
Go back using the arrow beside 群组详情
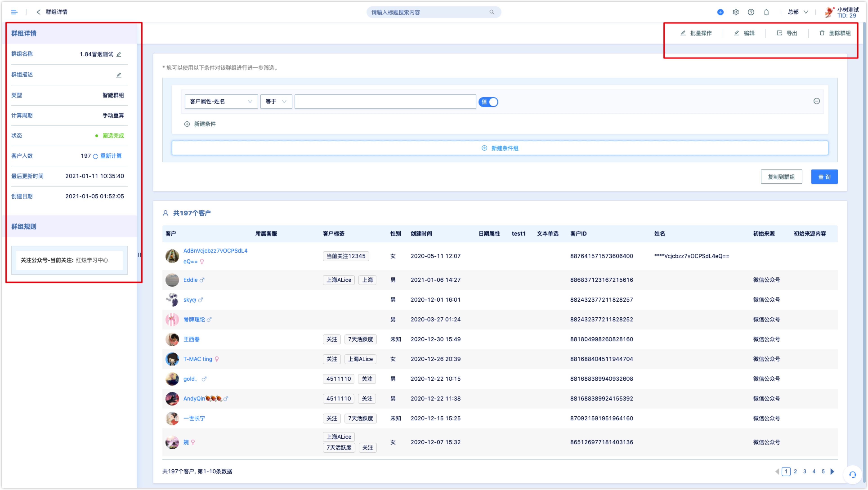[38, 12]
